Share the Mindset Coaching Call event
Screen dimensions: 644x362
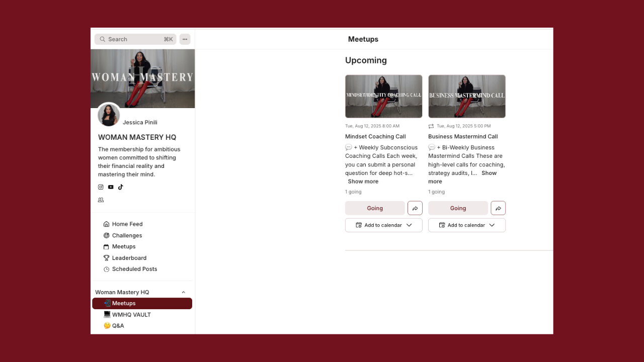[415, 208]
